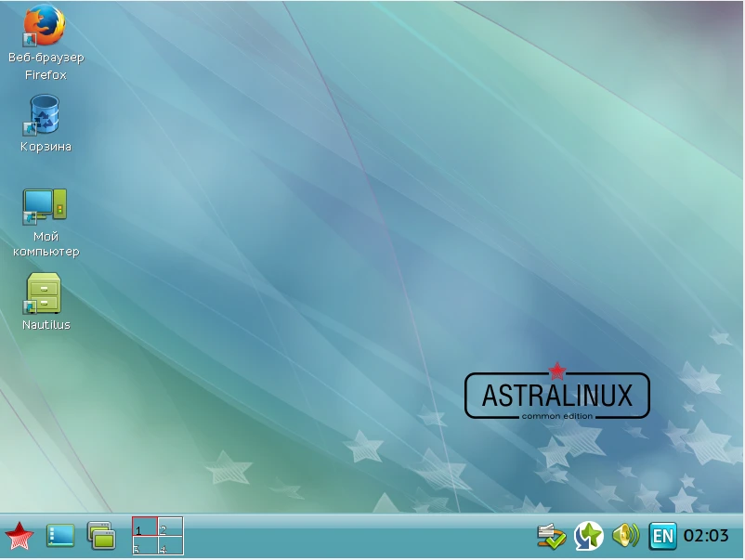Open the network connections tray icon
This screenshot has width=745, height=560.
(551, 536)
